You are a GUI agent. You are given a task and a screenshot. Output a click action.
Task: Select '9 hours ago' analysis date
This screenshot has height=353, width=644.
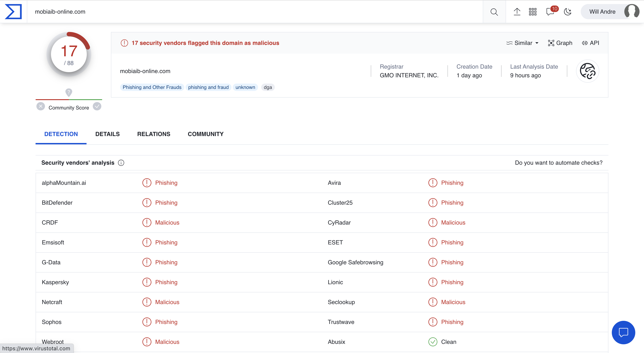pyautogui.click(x=525, y=76)
